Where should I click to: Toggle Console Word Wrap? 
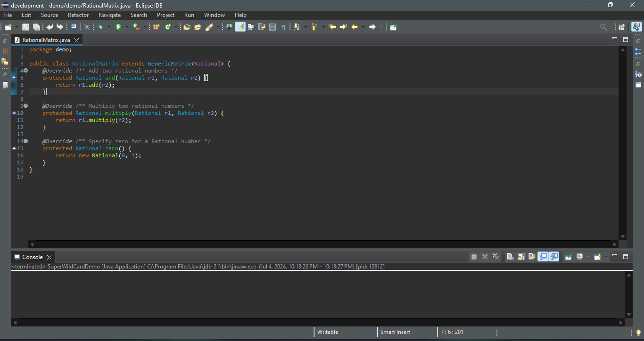(x=532, y=257)
